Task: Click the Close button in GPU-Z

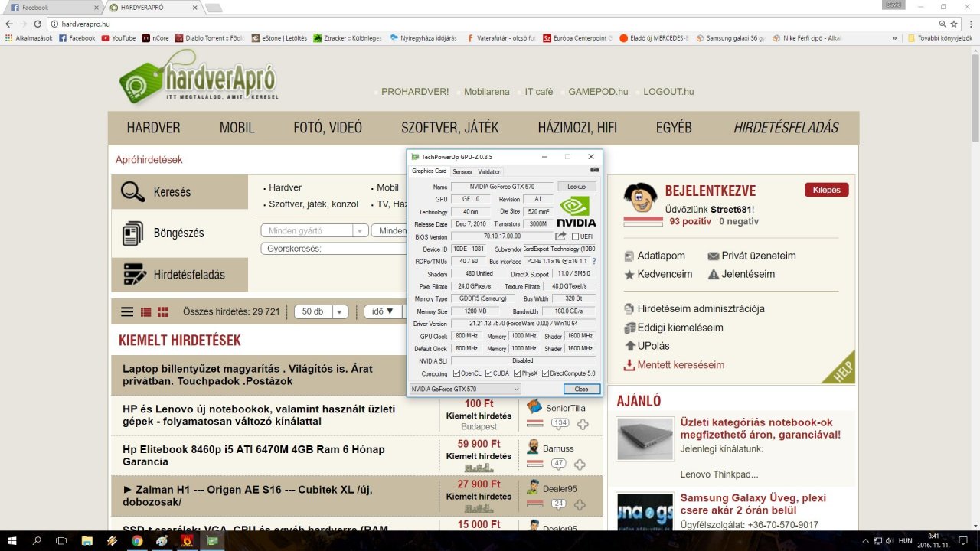Action: pos(581,389)
